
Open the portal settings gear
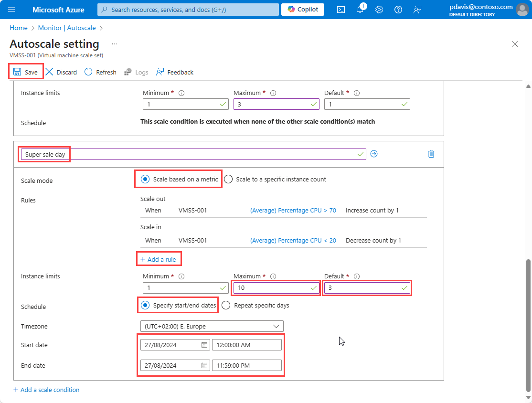click(x=379, y=10)
